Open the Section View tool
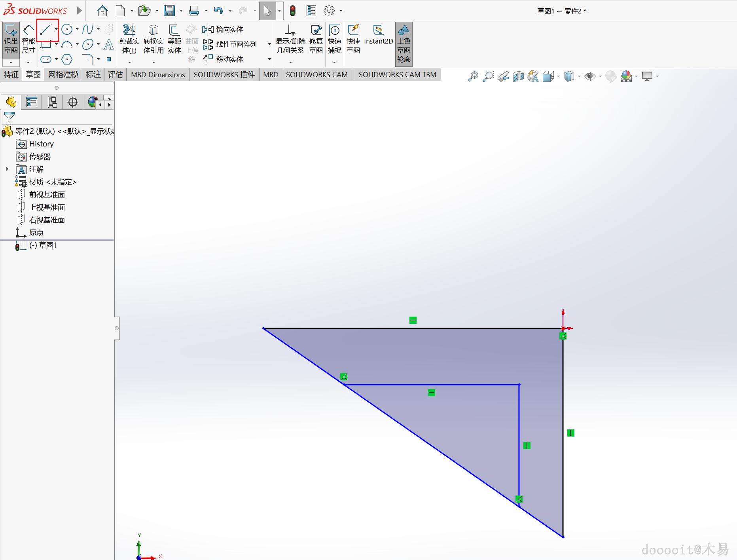Viewport: 737px width, 560px height. point(518,76)
